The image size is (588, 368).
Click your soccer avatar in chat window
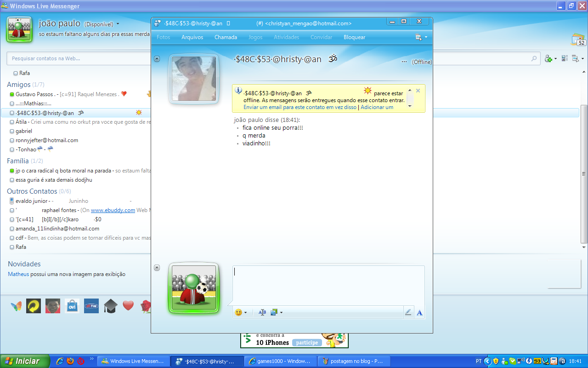[194, 288]
